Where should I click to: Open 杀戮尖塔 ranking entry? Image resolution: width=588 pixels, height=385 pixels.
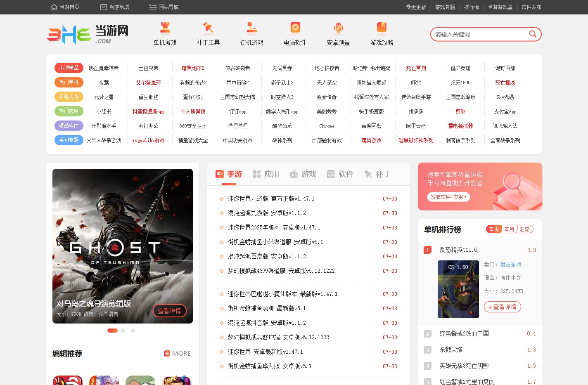point(451,350)
